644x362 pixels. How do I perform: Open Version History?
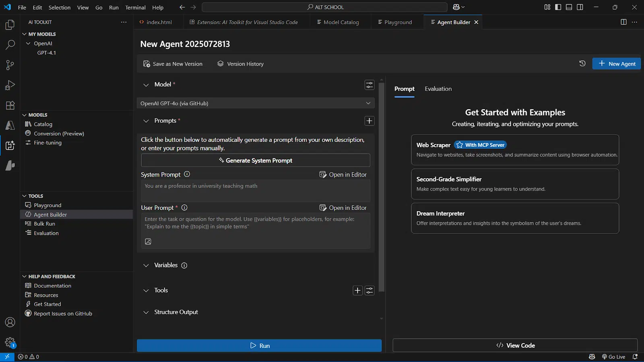[x=241, y=64]
